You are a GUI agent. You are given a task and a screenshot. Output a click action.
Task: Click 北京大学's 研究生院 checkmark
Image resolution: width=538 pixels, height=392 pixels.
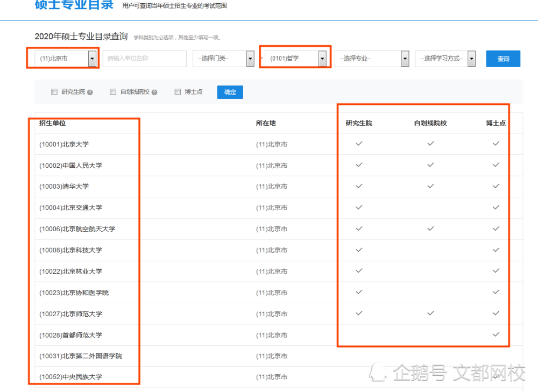359,144
